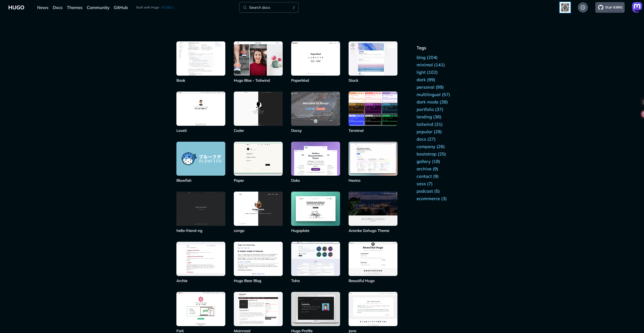This screenshot has width=644, height=333.
Task: Click the GitHub Star 83841 button
Action: pos(610,7)
